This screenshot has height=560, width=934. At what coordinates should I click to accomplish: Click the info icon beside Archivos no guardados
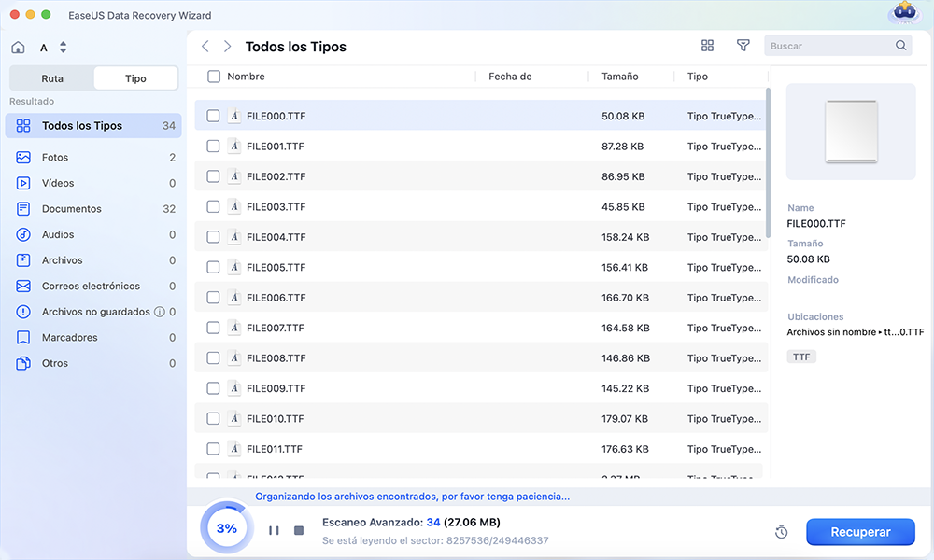tap(159, 312)
